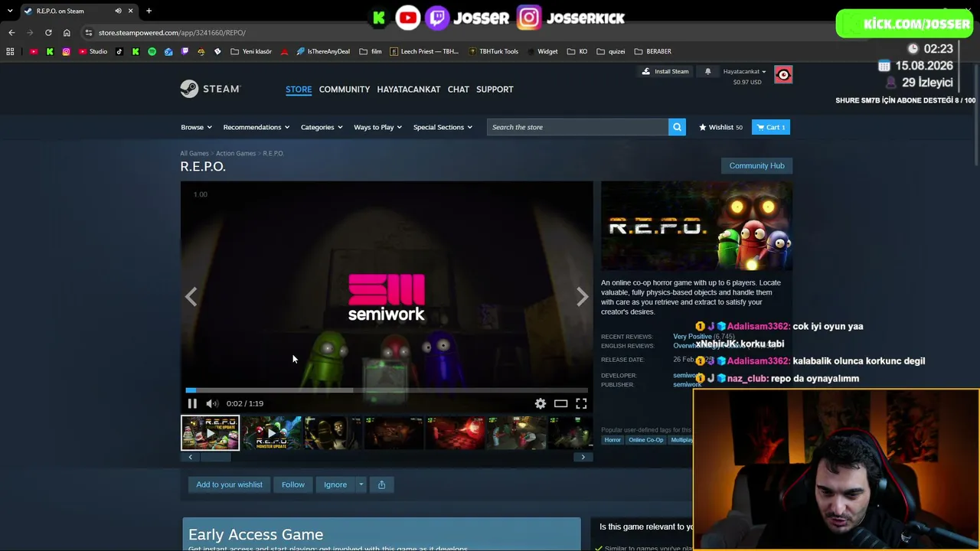The height and width of the screenshot is (551, 980).
Task: View site information icon in address bar
Action: pos(89,33)
